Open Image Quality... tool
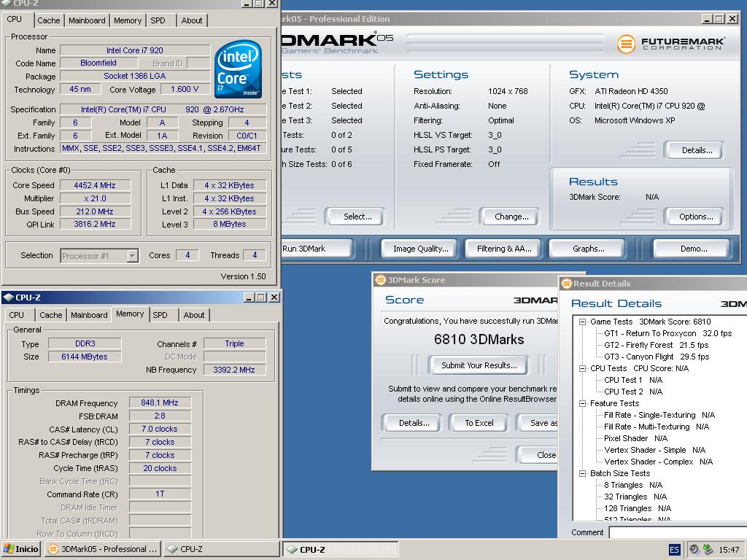This screenshot has width=747, height=560. (x=421, y=249)
